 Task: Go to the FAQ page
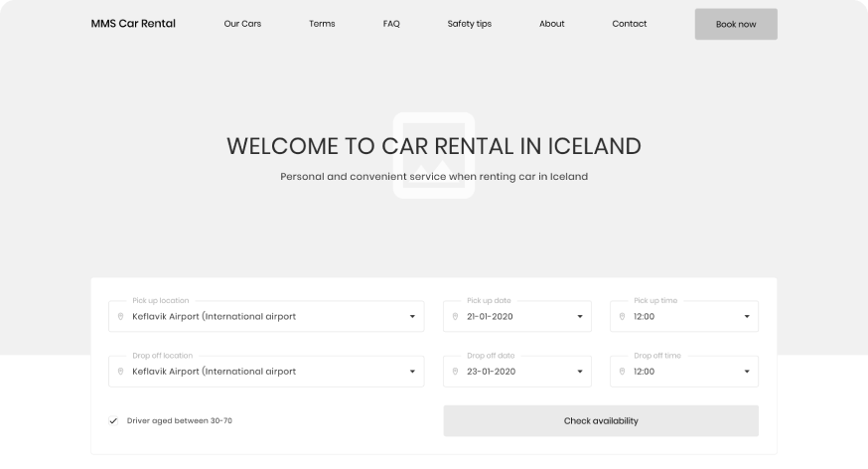(391, 24)
